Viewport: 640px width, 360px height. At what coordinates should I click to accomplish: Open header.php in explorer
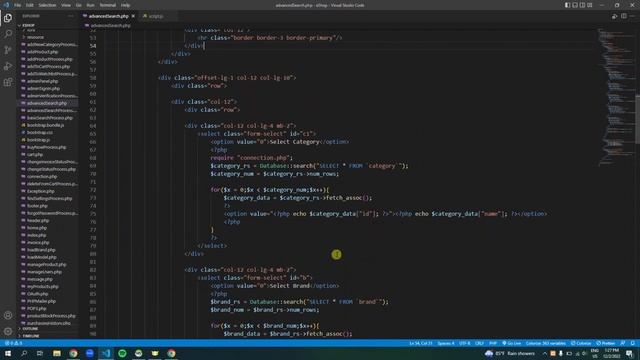(x=38, y=221)
